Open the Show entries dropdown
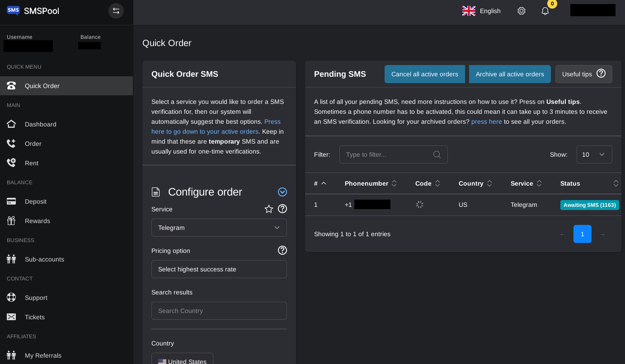625x364 pixels. coord(594,154)
